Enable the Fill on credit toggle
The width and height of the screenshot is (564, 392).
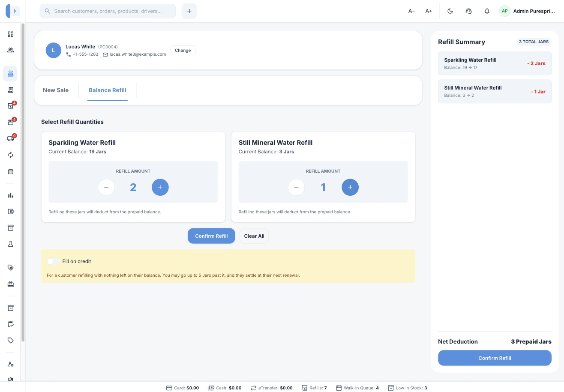click(x=53, y=261)
